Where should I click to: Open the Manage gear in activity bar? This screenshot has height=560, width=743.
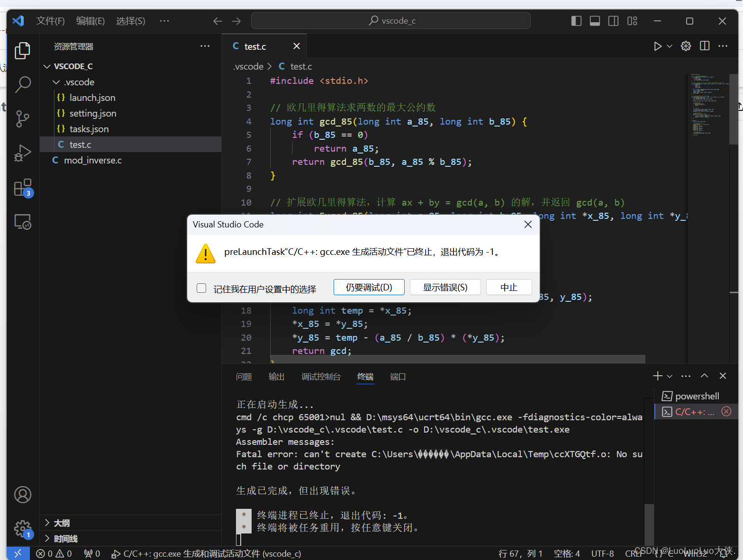pyautogui.click(x=22, y=529)
